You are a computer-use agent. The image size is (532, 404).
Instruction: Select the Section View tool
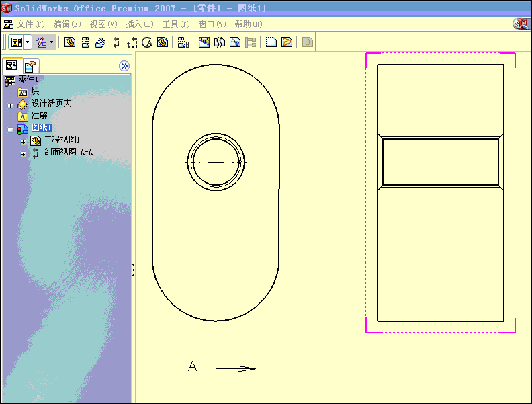(x=116, y=42)
